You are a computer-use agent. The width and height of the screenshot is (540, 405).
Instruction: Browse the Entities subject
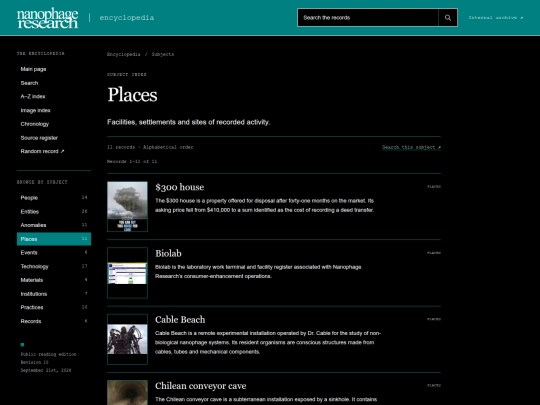(54, 211)
